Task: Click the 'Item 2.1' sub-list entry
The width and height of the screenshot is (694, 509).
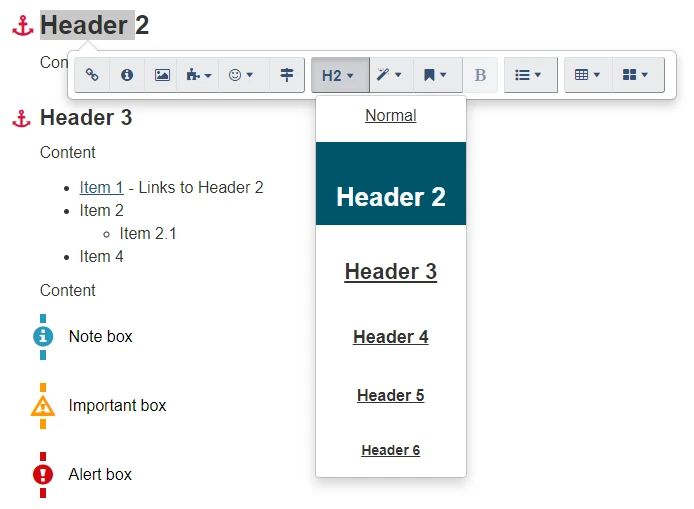Action: click(148, 233)
